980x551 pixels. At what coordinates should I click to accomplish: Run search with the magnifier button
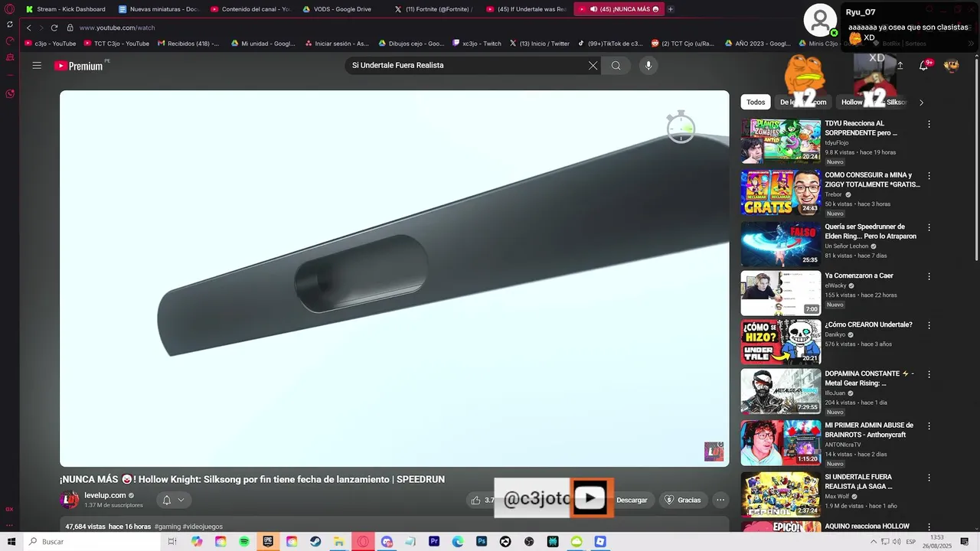616,66
